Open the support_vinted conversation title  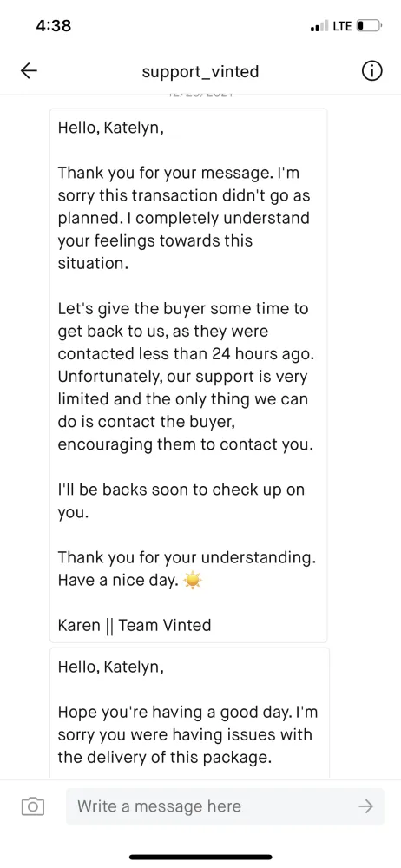200,71
